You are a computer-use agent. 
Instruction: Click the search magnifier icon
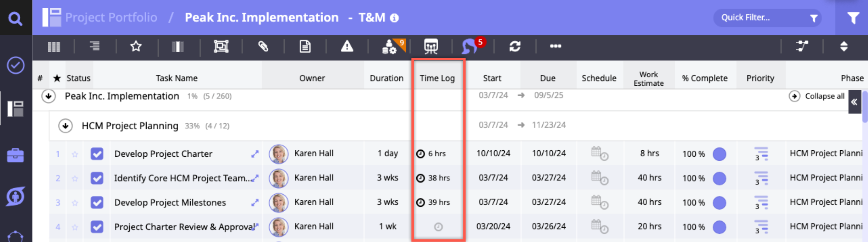[15, 18]
